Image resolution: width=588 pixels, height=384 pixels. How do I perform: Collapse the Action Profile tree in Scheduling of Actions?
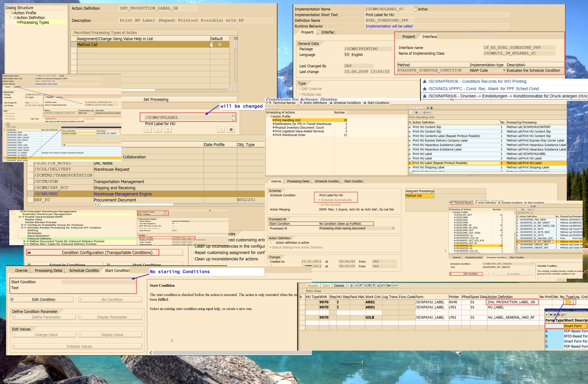pos(268,116)
